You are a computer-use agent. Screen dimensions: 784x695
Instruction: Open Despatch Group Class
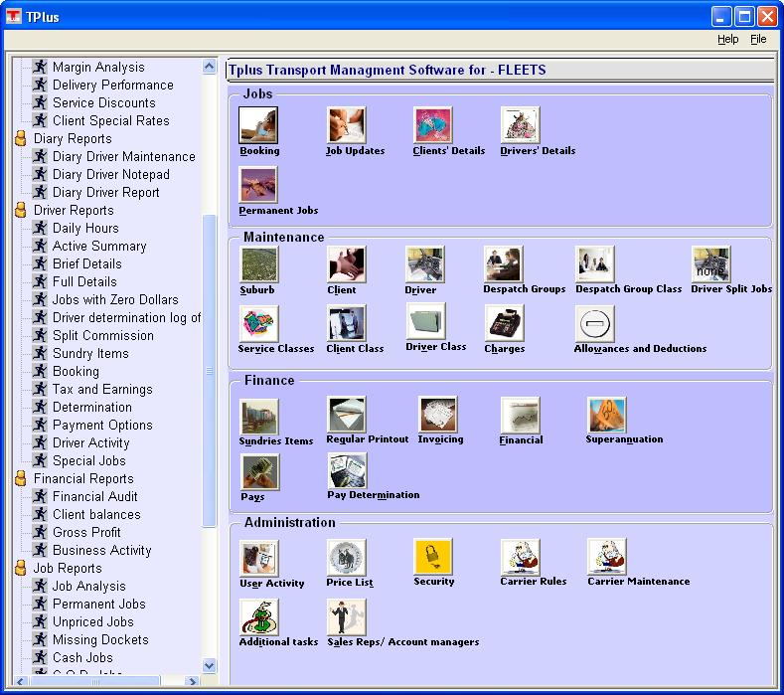[595, 264]
